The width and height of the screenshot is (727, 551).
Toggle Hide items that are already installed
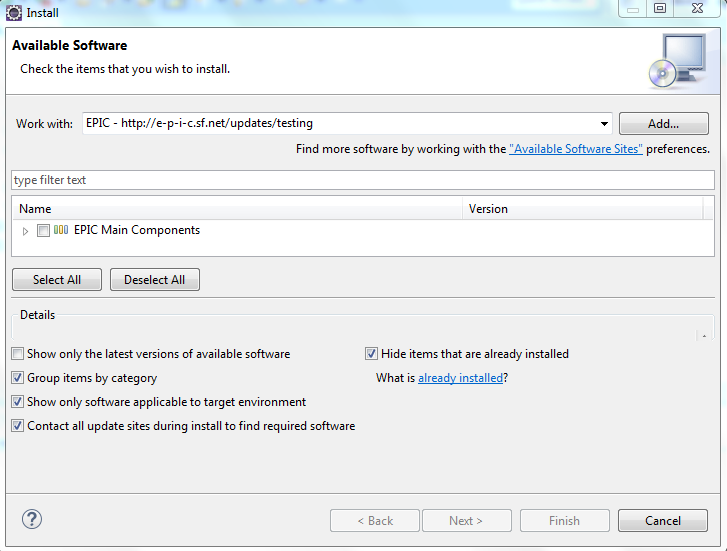371,354
